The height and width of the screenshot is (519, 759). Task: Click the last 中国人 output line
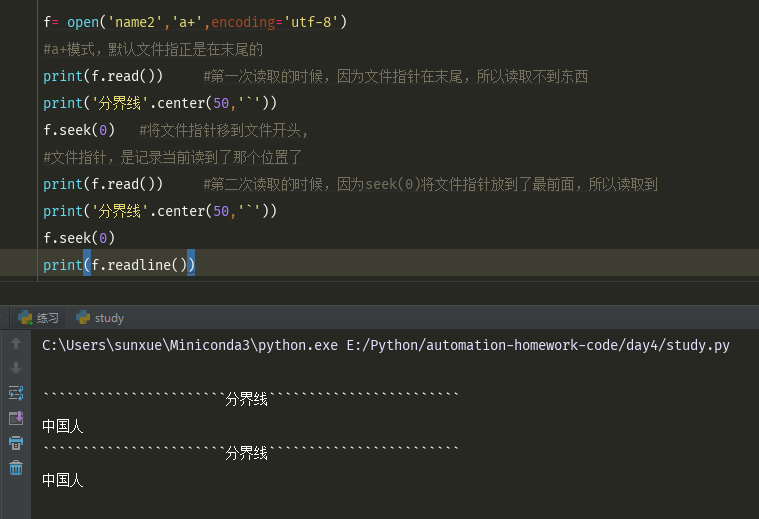[x=62, y=480]
